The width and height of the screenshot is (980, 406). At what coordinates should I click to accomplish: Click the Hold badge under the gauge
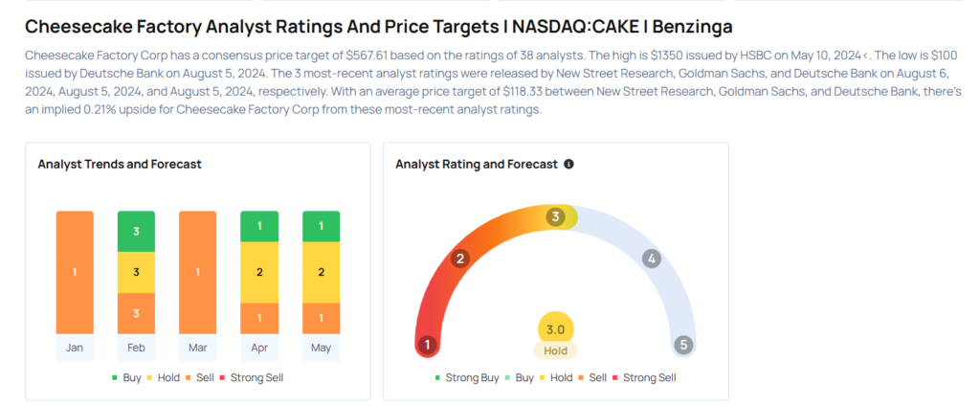tap(556, 351)
